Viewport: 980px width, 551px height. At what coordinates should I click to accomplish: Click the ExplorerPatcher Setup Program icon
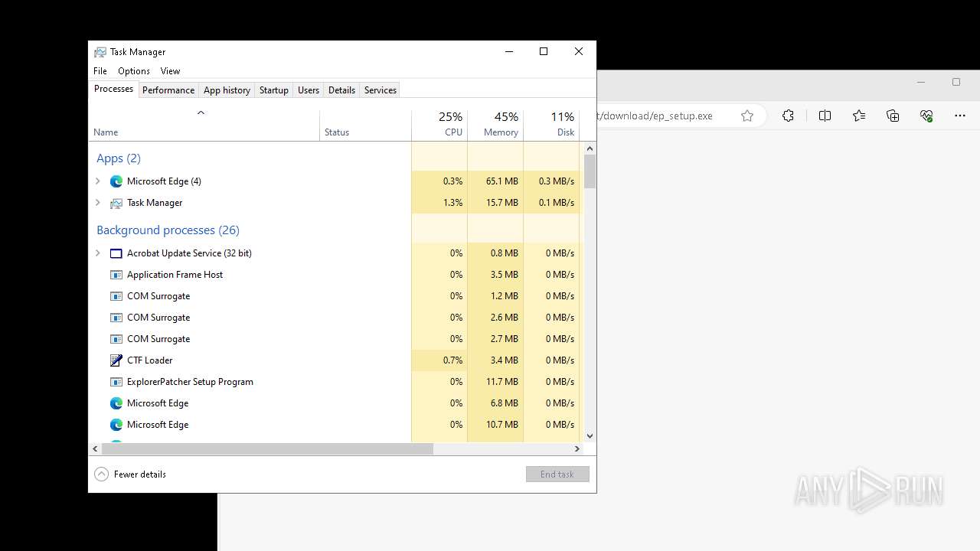(x=116, y=382)
